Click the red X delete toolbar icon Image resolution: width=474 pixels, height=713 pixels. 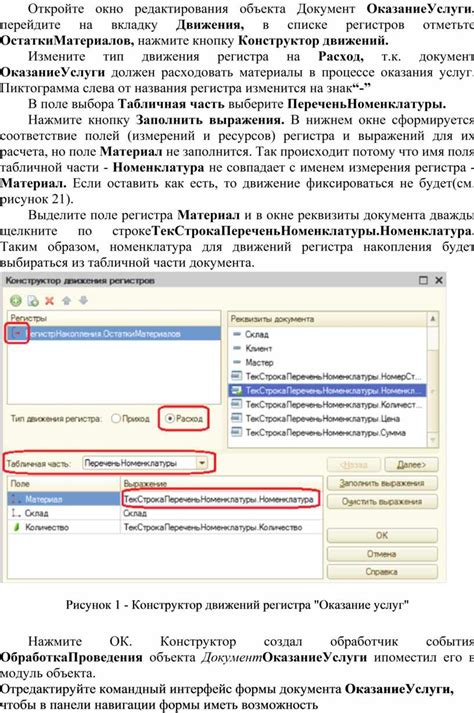pos(50,301)
